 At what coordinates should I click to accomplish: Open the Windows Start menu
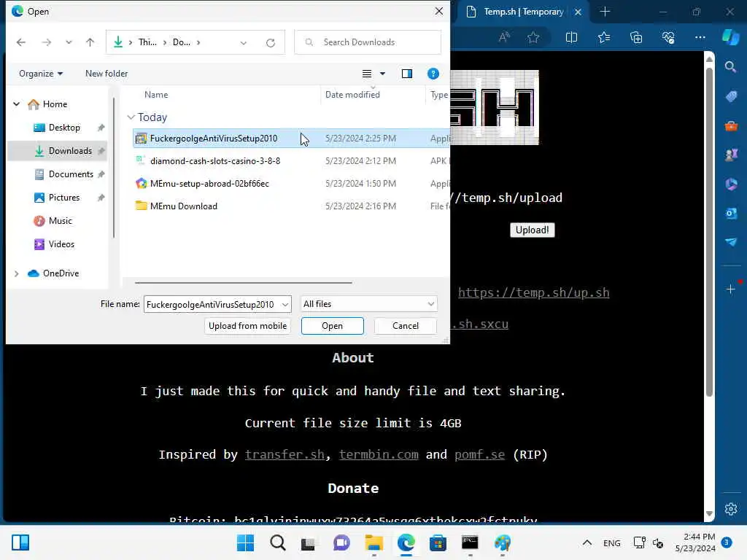(245, 542)
